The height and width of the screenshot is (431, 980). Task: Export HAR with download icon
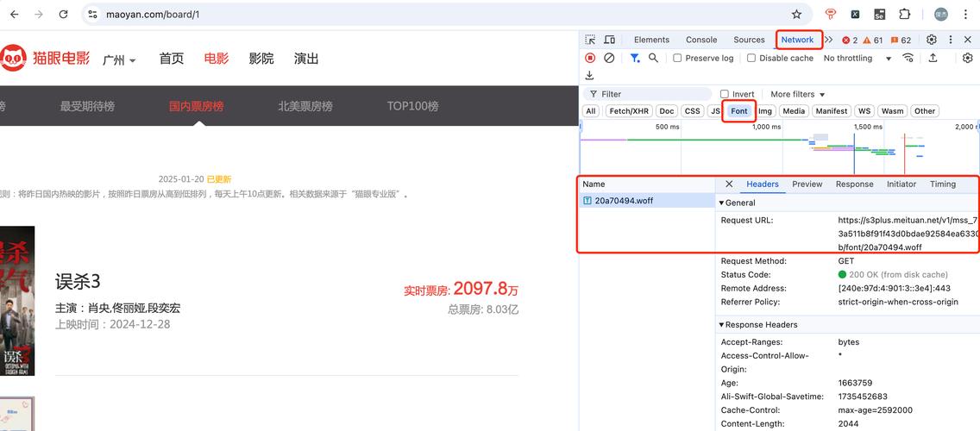588,76
